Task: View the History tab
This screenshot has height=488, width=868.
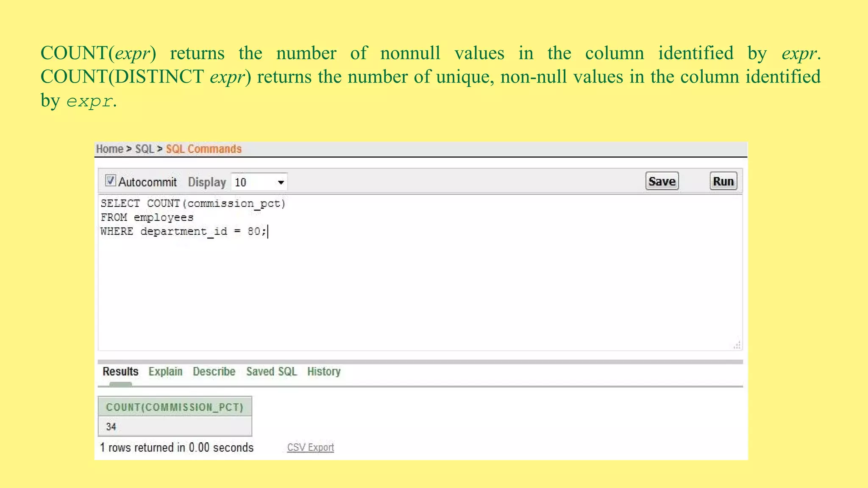Action: 324,372
